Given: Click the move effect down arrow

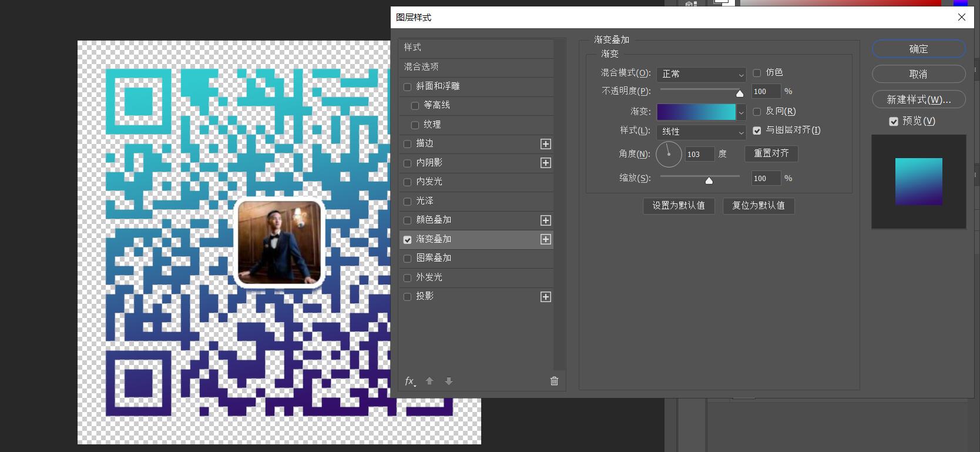Looking at the screenshot, I should click(449, 381).
